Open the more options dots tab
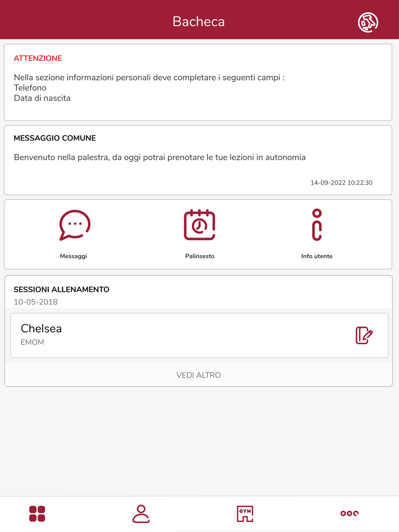This screenshot has width=399, height=532. [350, 513]
